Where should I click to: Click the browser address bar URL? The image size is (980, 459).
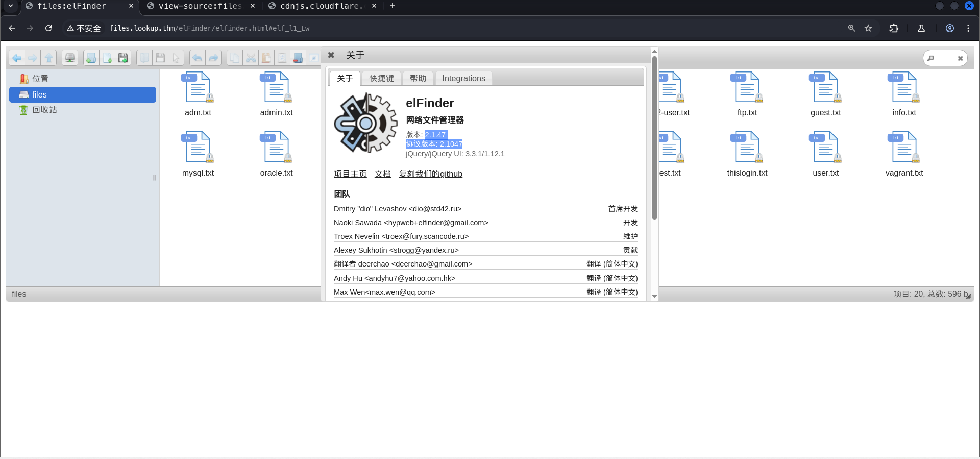click(x=209, y=28)
